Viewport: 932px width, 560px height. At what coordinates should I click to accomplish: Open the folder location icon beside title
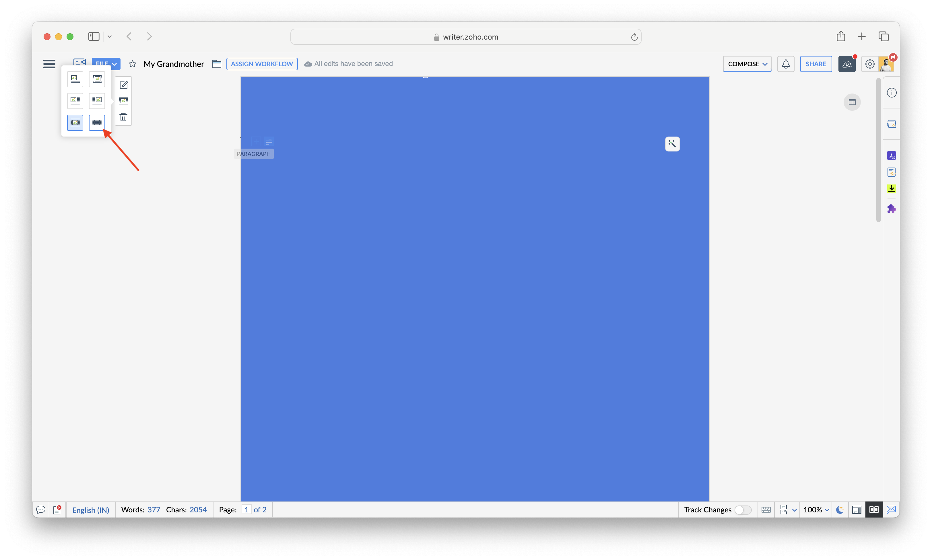point(217,64)
